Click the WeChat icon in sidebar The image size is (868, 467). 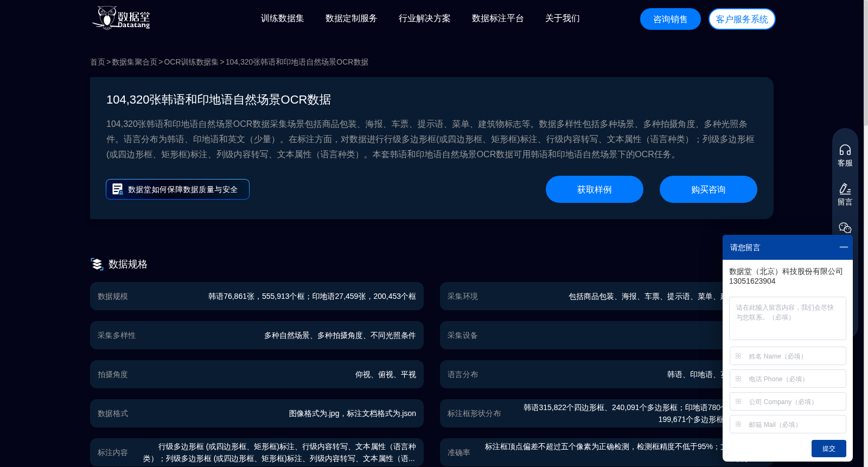click(845, 228)
